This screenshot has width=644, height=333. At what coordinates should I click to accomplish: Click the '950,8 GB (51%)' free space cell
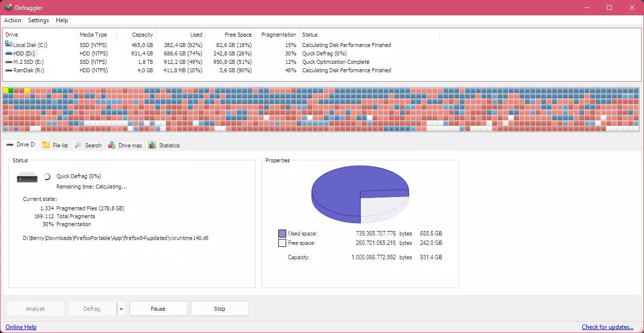pos(233,62)
